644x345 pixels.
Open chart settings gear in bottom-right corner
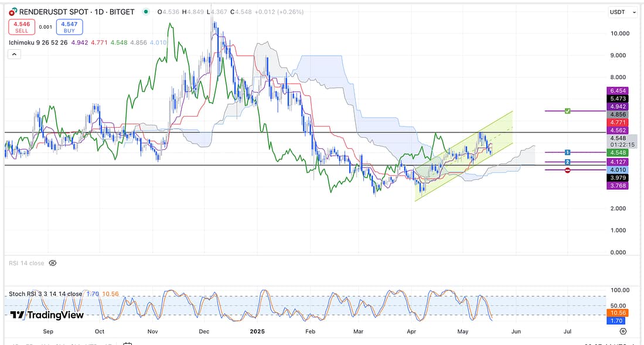pos(623,331)
